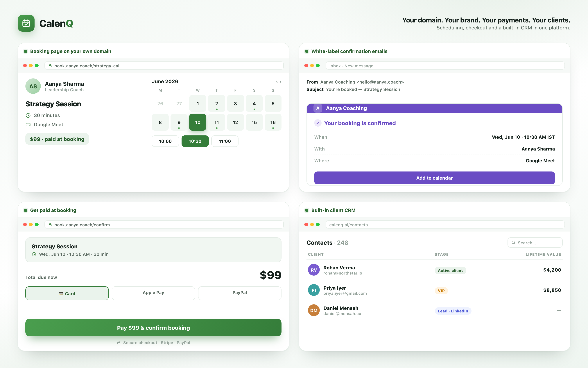The width and height of the screenshot is (588, 368).
Task: Click the VIP stage badge
Action: [x=441, y=291]
